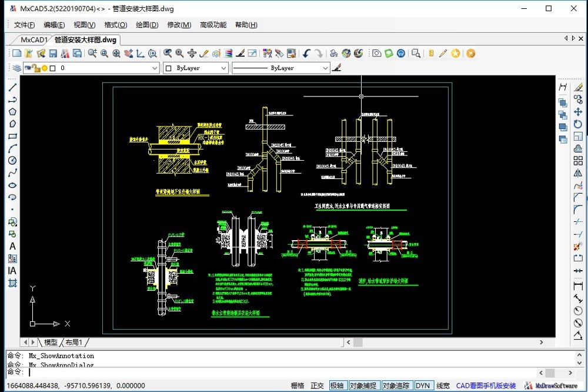
Task: Click the CAD看图手机版安装 link
Action: pyautogui.click(x=486, y=386)
